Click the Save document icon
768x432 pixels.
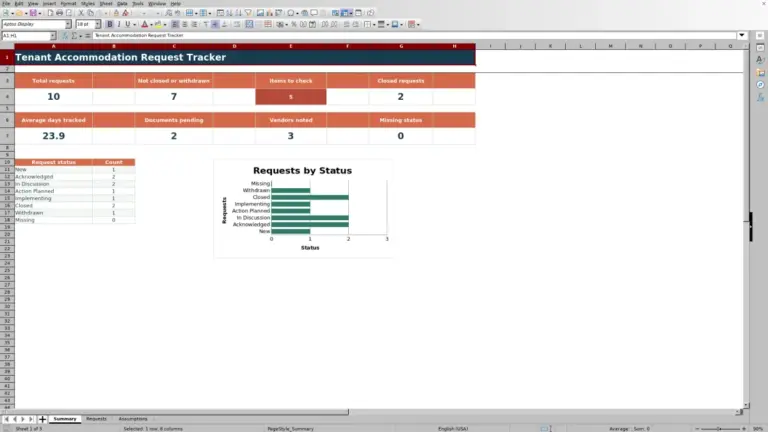coord(33,13)
